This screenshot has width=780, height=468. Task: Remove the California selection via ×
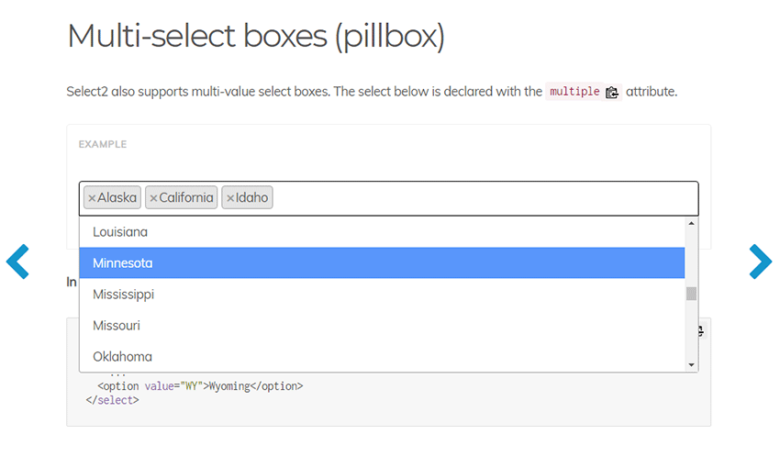(153, 198)
